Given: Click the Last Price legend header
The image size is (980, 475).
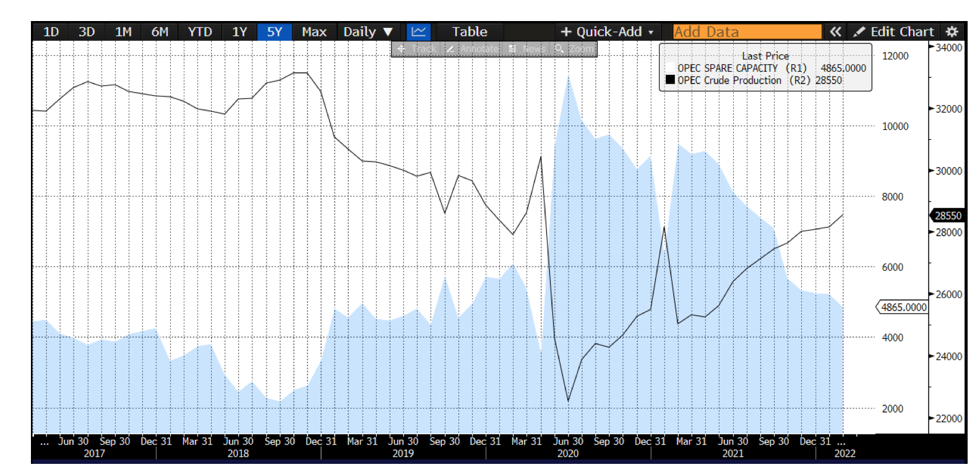Looking at the screenshot, I should pos(765,56).
